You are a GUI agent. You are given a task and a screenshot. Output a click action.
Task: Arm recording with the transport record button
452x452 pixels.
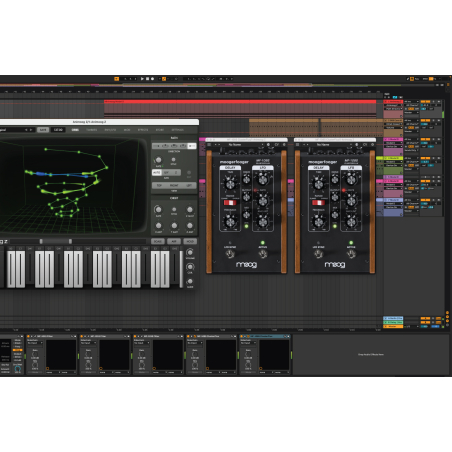(x=152, y=79)
